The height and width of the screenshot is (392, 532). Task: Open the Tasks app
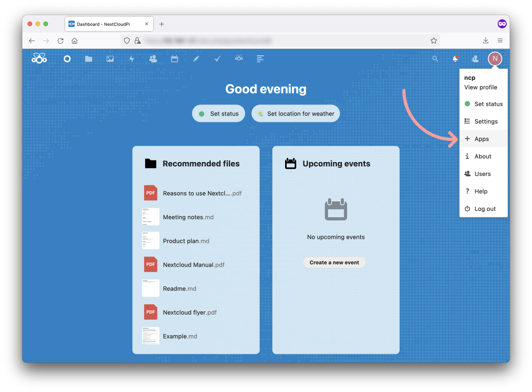point(217,58)
